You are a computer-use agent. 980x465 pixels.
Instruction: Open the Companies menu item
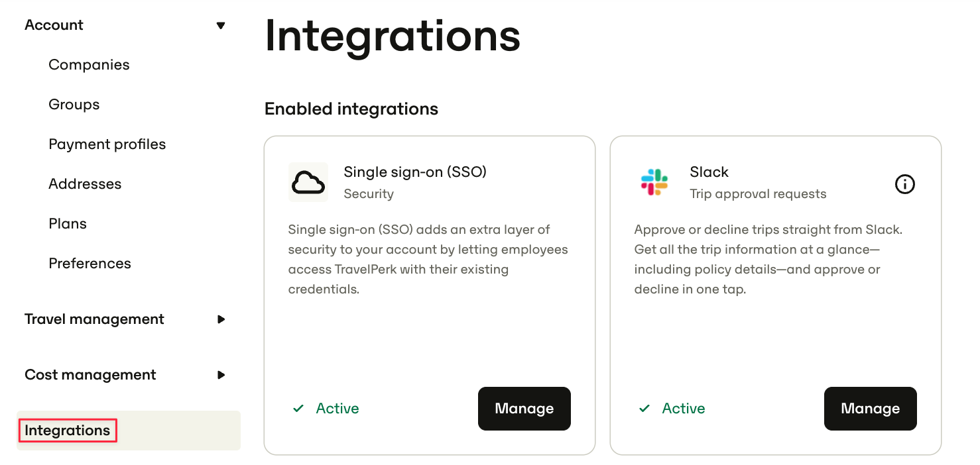tap(89, 65)
